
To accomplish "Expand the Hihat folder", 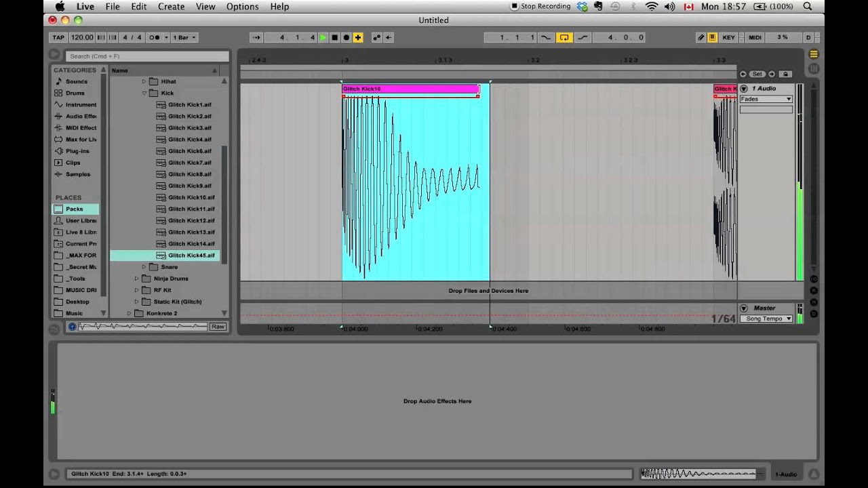I will point(144,81).
